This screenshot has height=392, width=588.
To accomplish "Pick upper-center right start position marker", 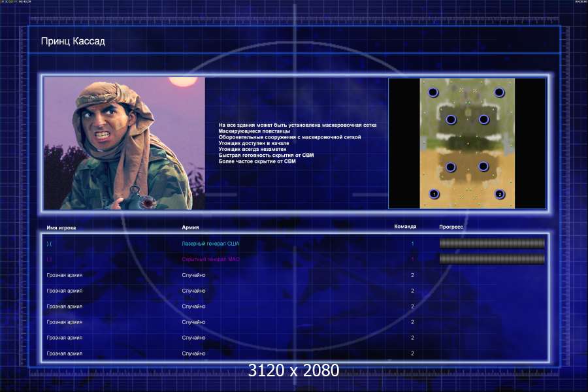I will click(484, 120).
